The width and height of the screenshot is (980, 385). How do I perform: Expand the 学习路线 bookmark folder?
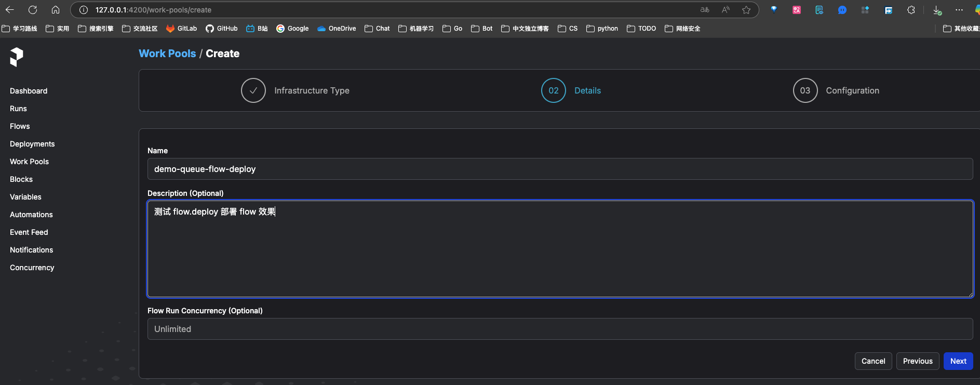[x=19, y=29]
